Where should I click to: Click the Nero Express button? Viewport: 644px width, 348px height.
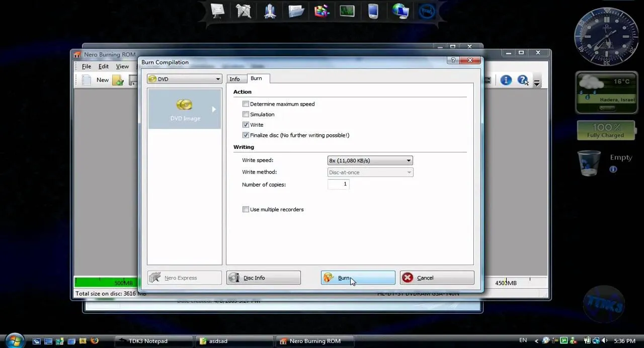[x=185, y=278]
